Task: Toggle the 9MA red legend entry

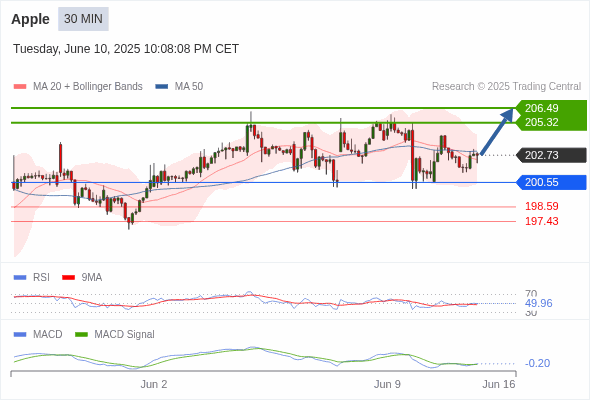Action: coord(82,277)
